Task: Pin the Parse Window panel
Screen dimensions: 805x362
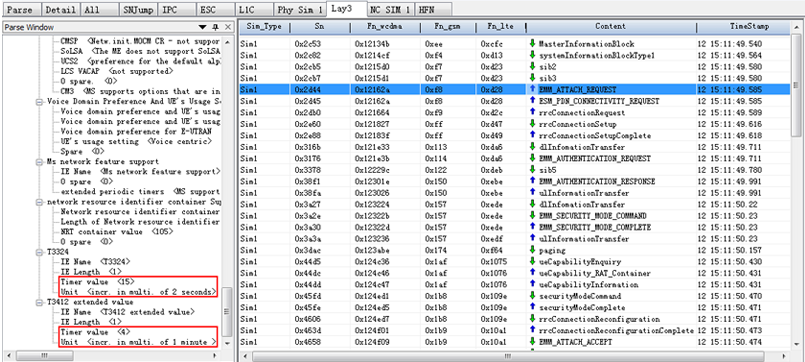Action: (x=216, y=27)
